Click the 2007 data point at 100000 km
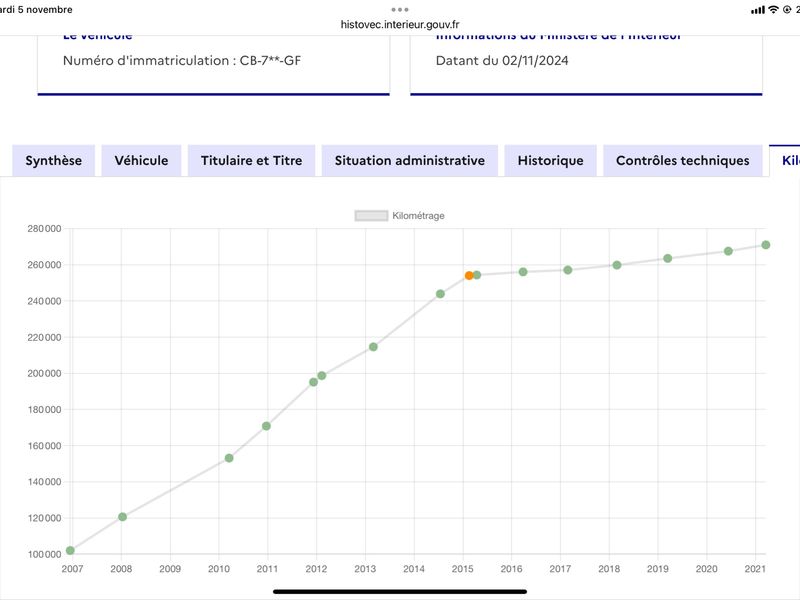The image size is (800, 600). (x=70, y=551)
